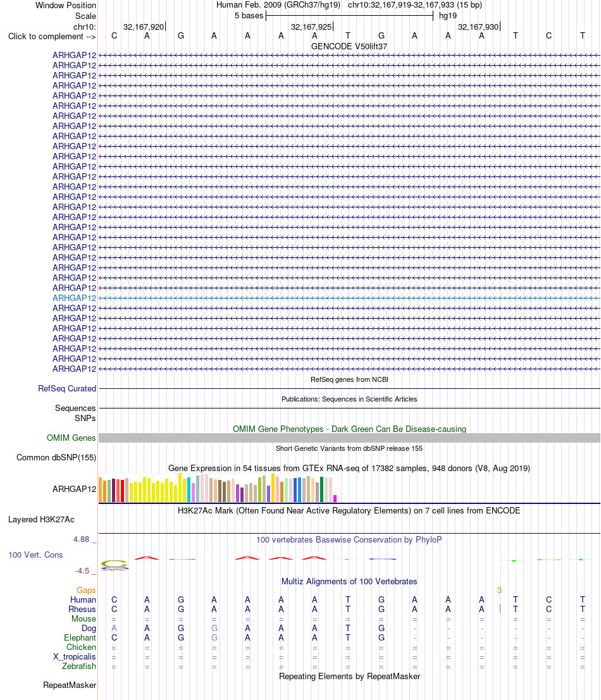Click position marker 32,167,930 on ruler

click(x=479, y=27)
